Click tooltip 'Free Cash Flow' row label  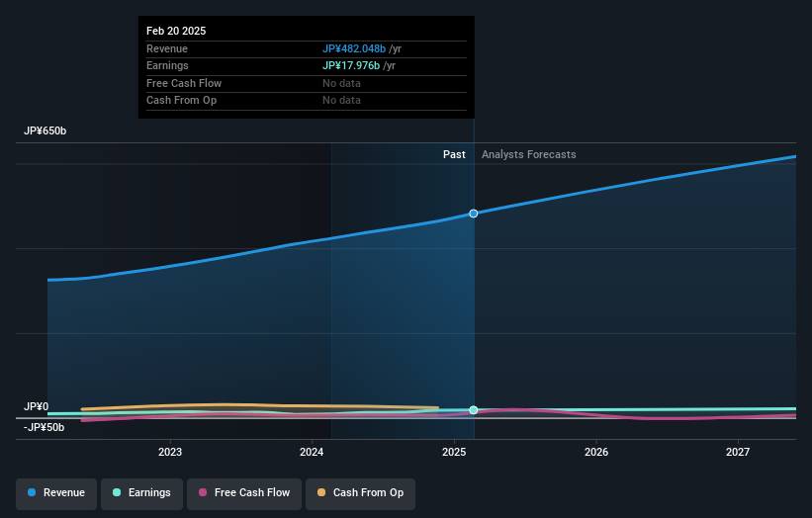(184, 83)
